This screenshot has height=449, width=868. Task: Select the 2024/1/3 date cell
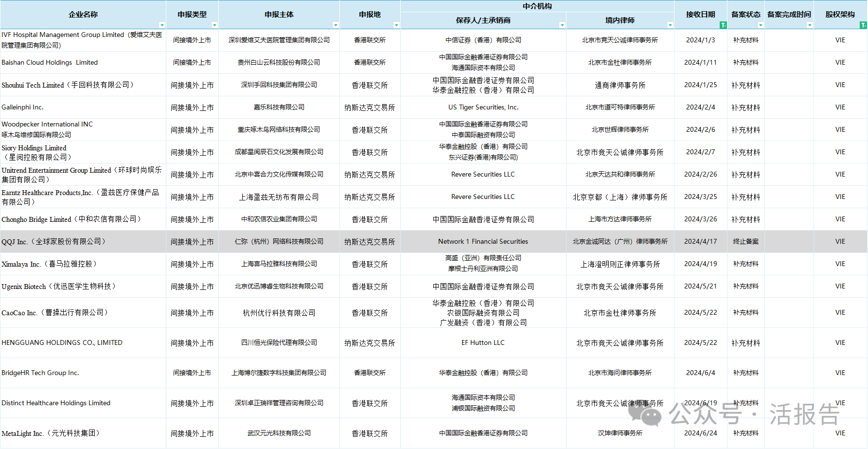pos(701,40)
